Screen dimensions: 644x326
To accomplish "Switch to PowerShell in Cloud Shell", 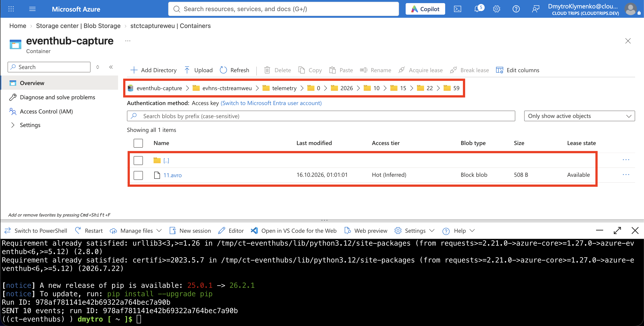I will point(36,231).
